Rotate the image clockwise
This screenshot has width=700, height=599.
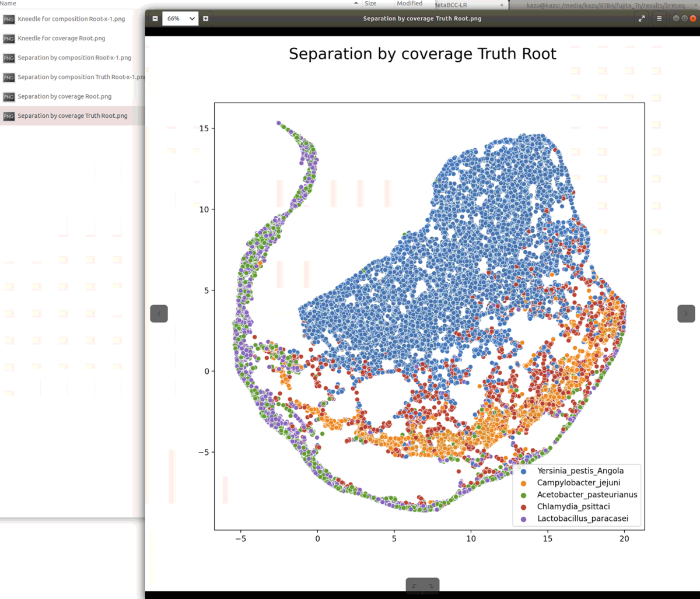tap(430, 586)
